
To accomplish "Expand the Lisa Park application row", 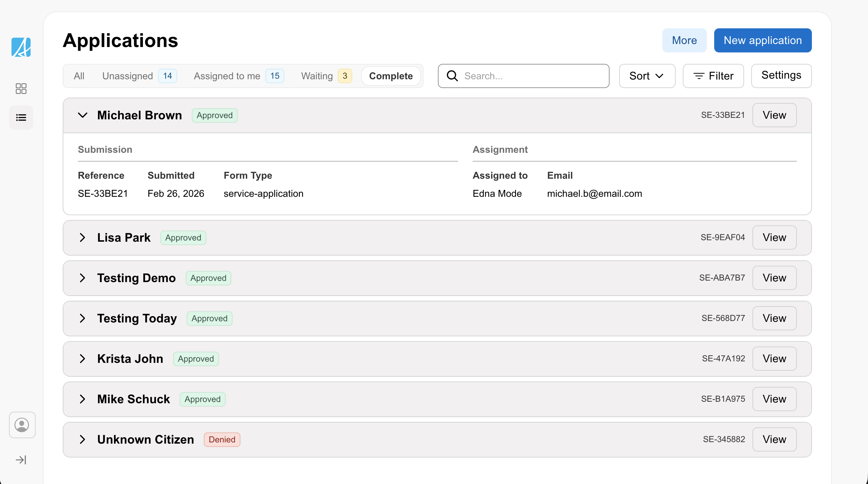I will (83, 237).
